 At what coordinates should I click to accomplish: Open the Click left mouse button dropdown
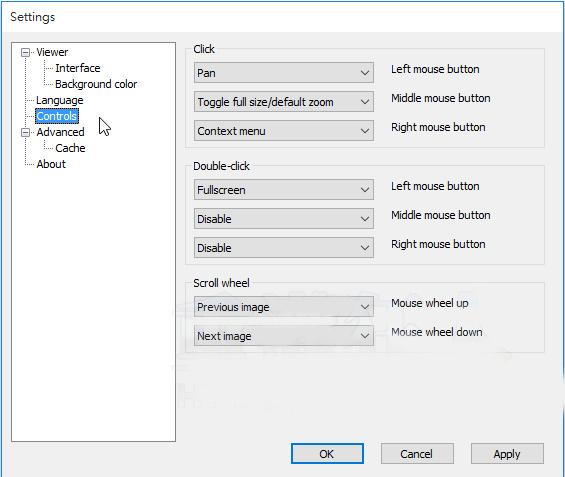[x=284, y=73]
